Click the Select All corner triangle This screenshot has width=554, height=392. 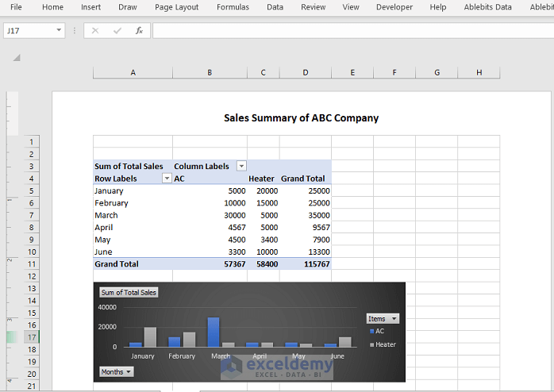coord(17,58)
